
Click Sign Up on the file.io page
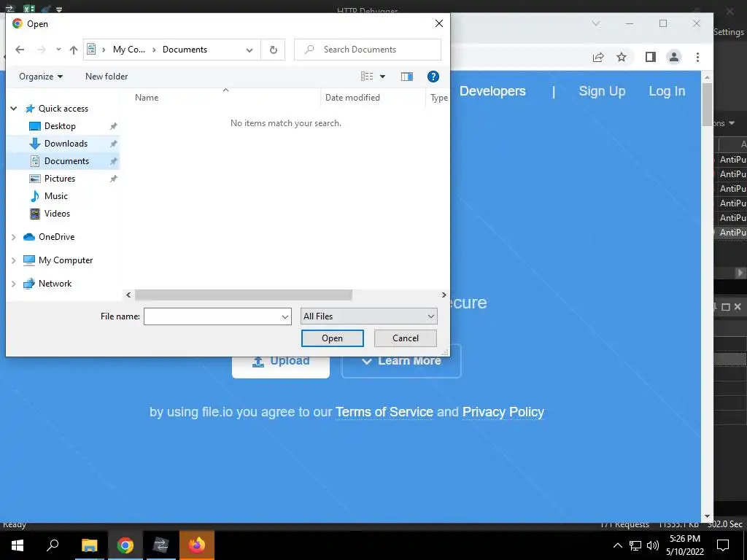[x=602, y=91]
